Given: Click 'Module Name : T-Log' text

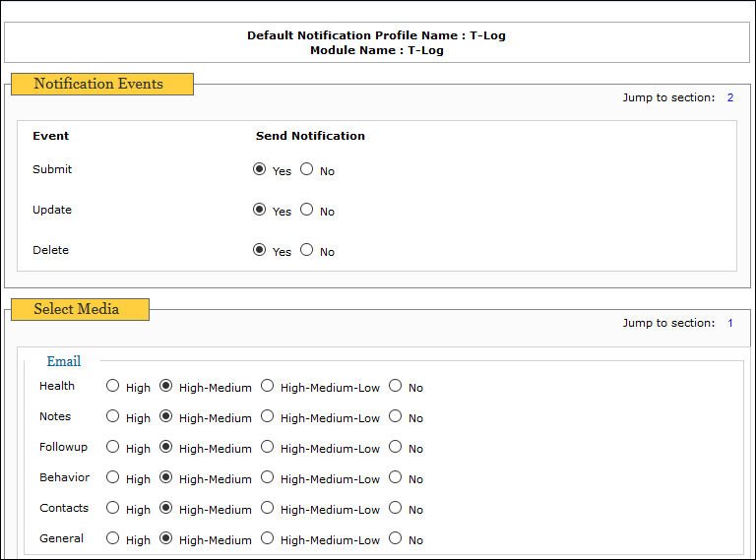Looking at the screenshot, I should tap(377, 50).
